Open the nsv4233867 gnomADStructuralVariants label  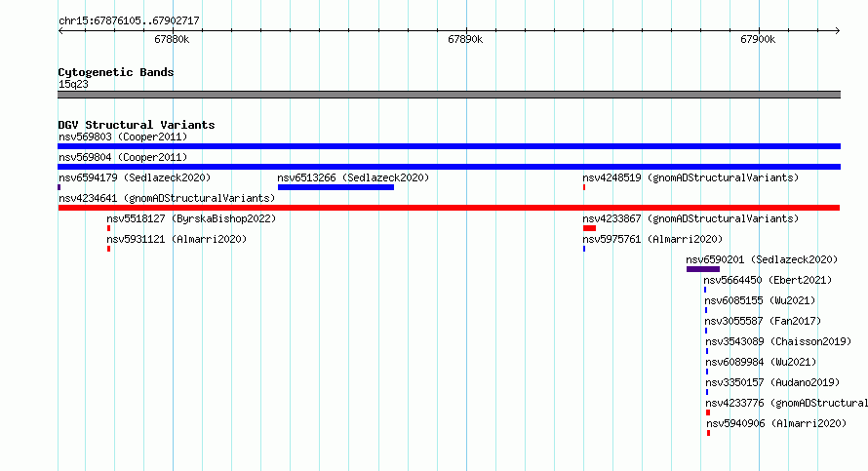tap(690, 218)
